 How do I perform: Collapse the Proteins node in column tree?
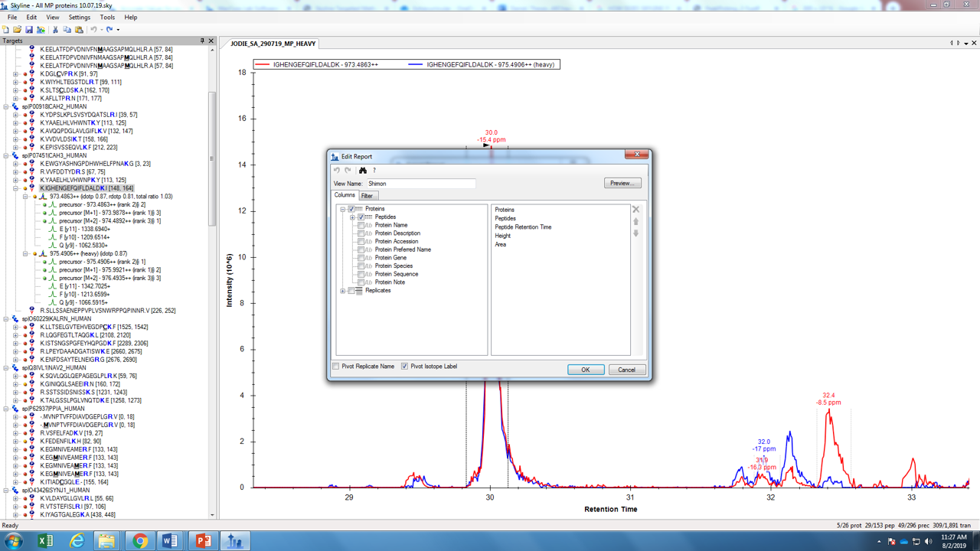pos(343,209)
